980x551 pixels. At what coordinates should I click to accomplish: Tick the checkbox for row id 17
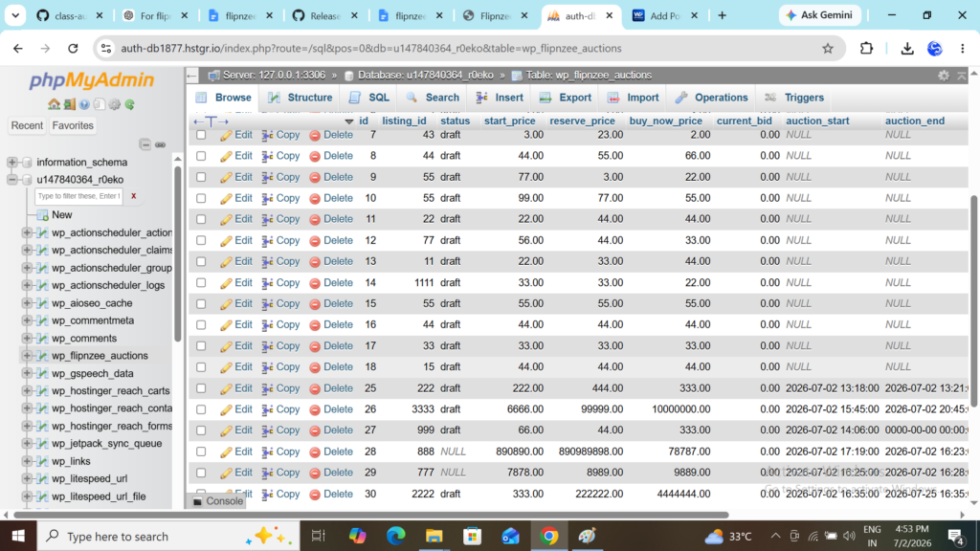point(201,346)
